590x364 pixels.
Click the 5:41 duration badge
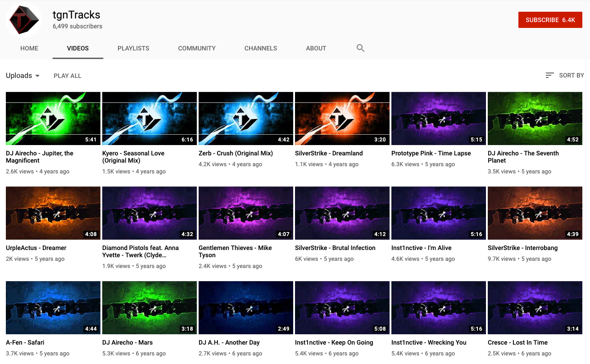click(x=91, y=140)
